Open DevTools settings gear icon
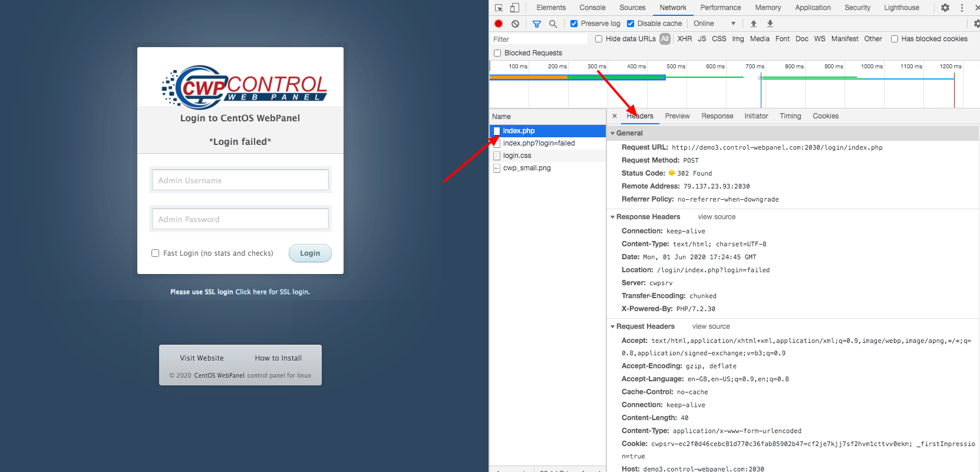 coord(945,8)
